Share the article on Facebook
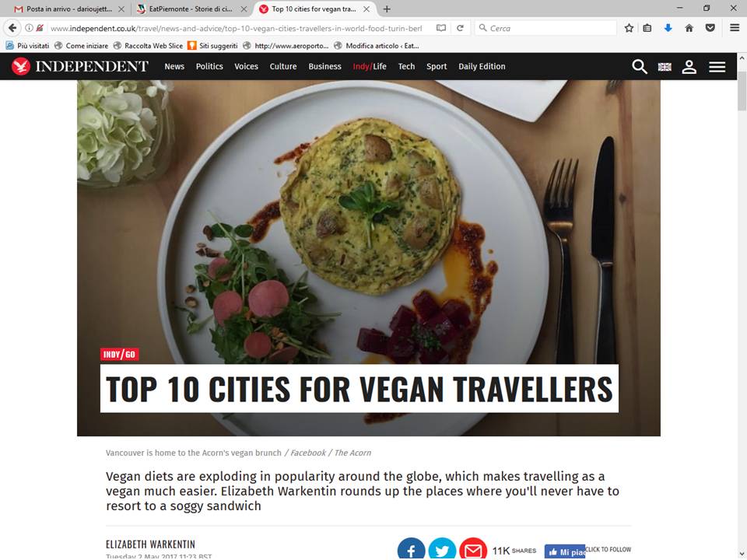This screenshot has height=560, width=747. pyautogui.click(x=411, y=549)
